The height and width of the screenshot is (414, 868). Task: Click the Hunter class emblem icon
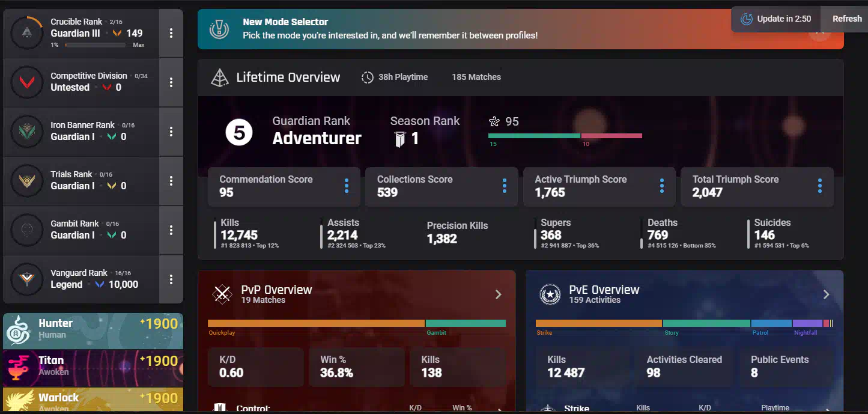18,330
